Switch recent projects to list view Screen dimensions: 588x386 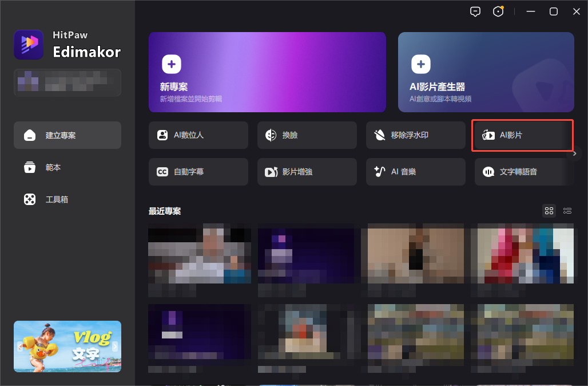(x=567, y=211)
